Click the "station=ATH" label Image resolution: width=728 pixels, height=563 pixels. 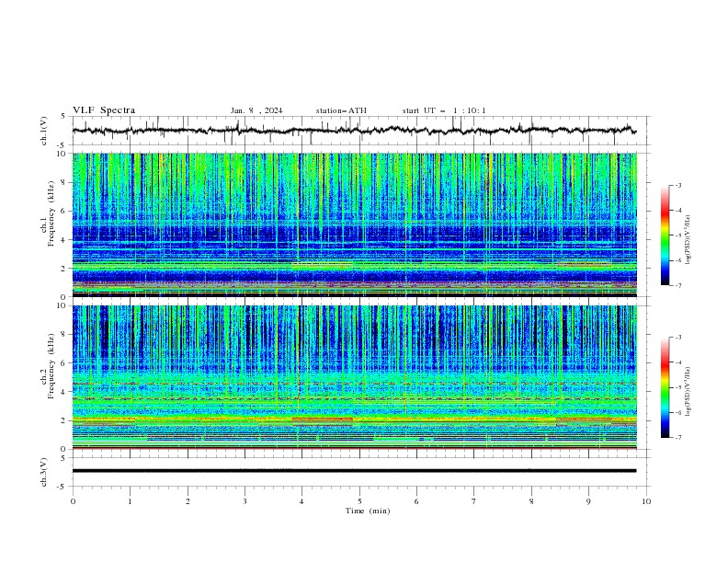point(341,110)
